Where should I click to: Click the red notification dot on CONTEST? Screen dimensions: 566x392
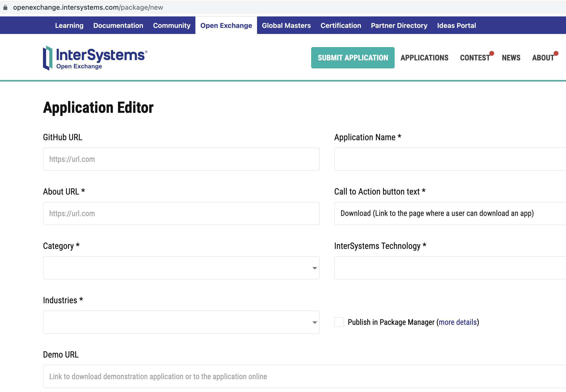point(491,53)
